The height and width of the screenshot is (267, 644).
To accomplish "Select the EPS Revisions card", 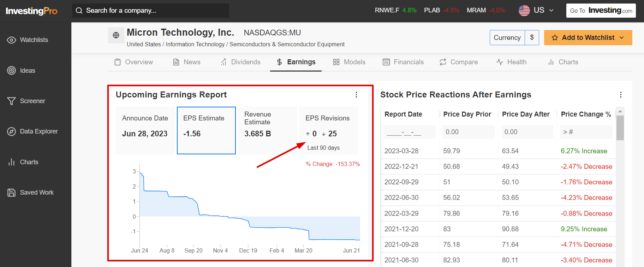I will point(329,131).
